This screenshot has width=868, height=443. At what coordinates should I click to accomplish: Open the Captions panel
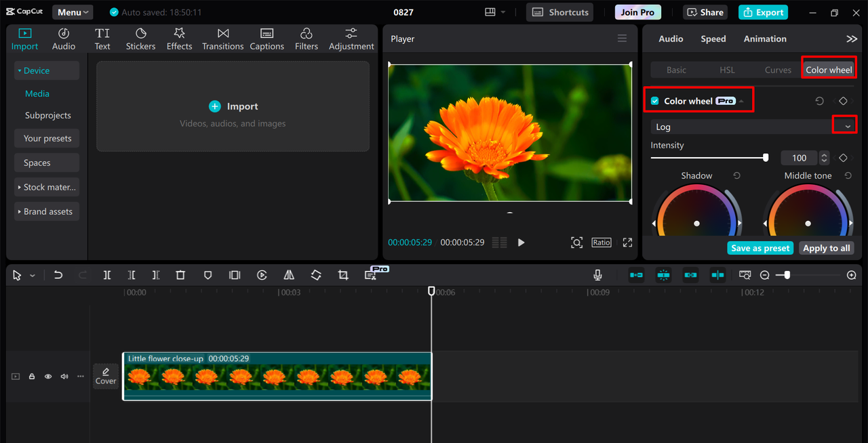[267, 39]
